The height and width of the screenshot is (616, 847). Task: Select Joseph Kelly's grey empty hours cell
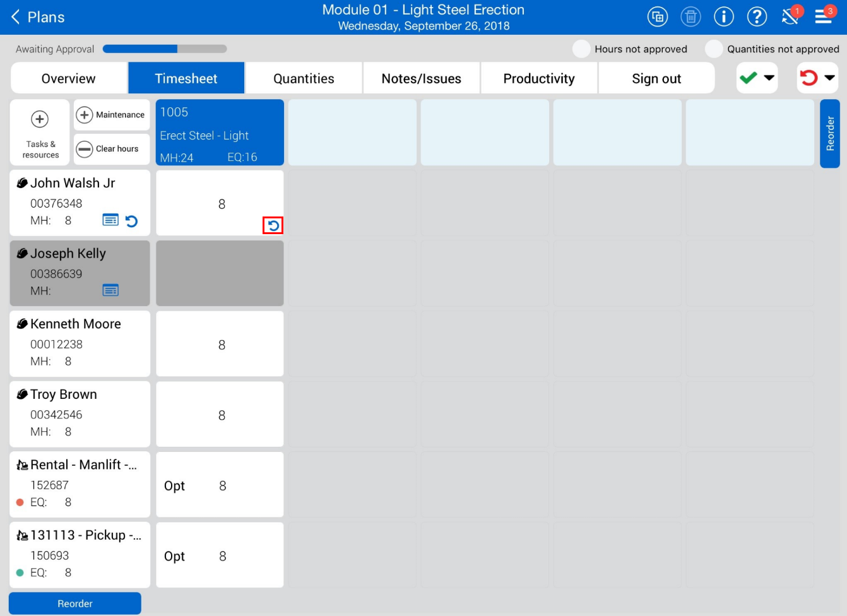click(x=220, y=273)
